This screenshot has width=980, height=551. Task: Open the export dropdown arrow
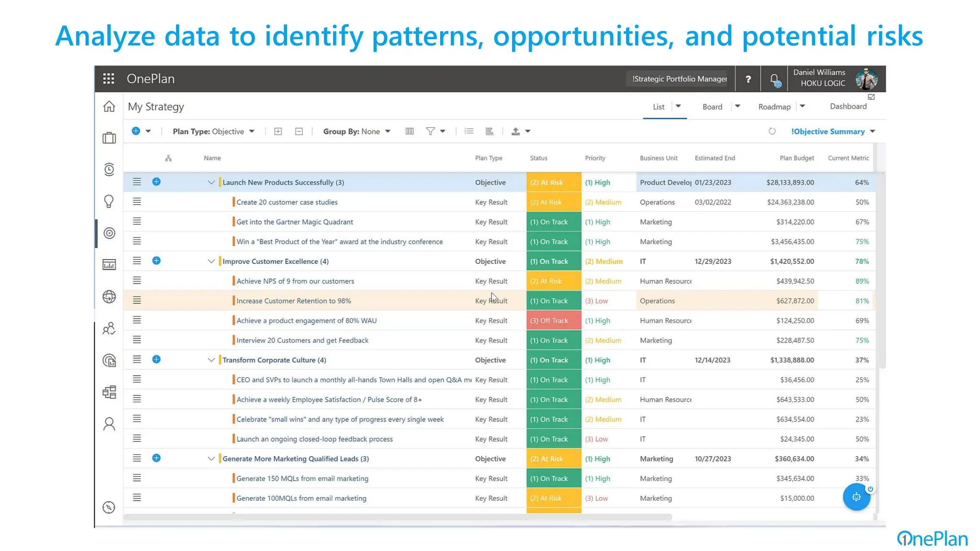click(528, 131)
